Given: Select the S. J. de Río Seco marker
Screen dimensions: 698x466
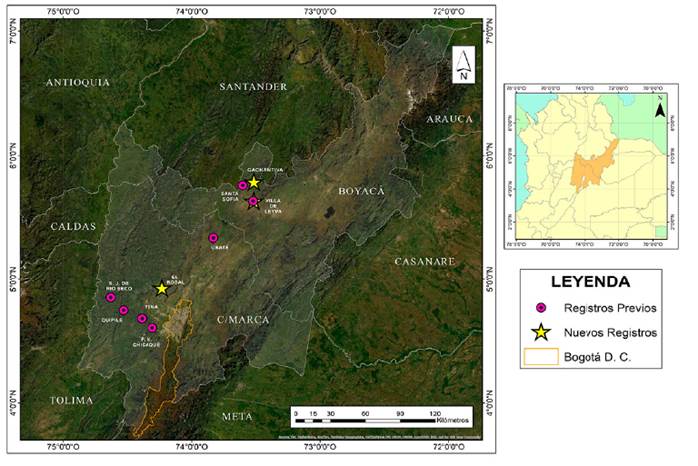Looking at the screenshot, I should click(111, 297).
